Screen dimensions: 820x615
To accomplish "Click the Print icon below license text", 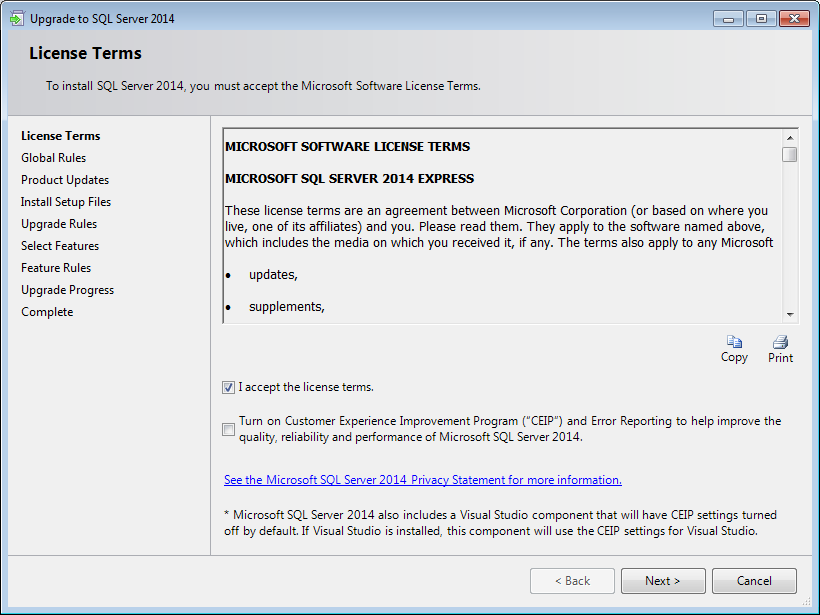I will pyautogui.click(x=780, y=342).
